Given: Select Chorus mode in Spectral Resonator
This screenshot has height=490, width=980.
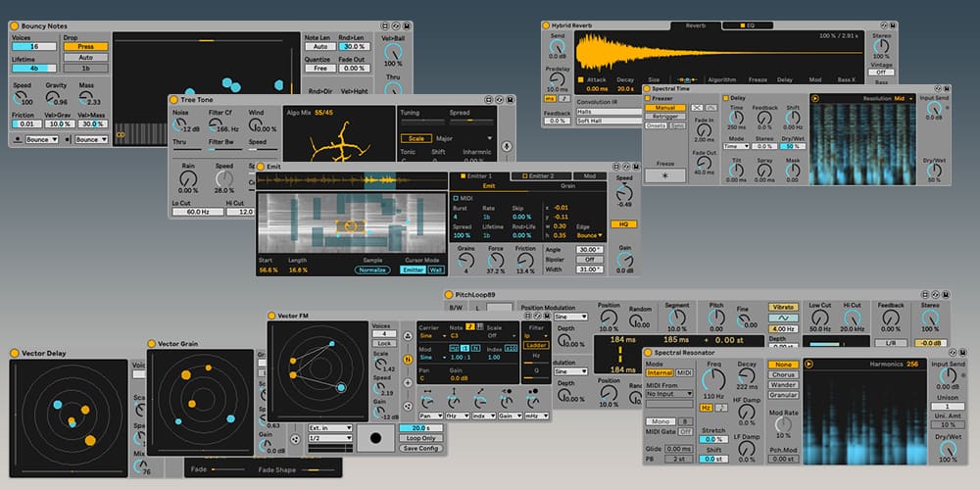Looking at the screenshot, I should pos(783,375).
